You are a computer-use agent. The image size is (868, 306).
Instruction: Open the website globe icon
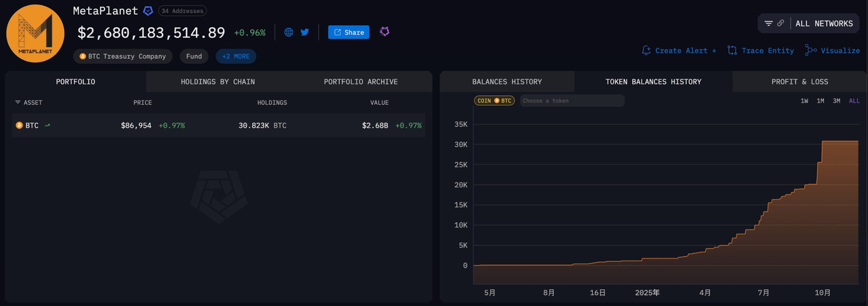tap(289, 32)
